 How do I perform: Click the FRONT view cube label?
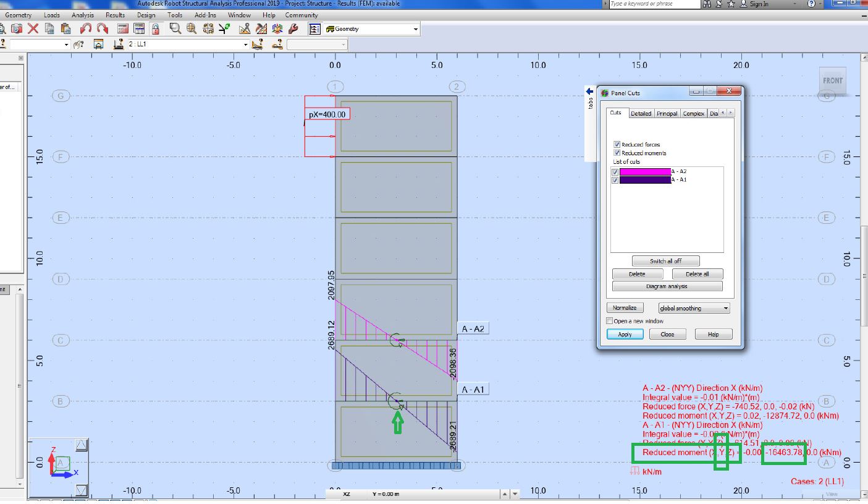832,80
